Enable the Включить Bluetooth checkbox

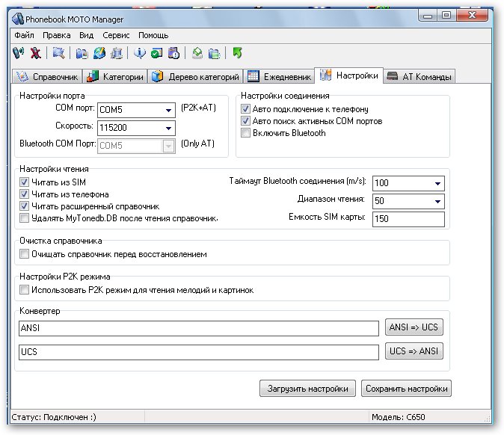point(245,133)
